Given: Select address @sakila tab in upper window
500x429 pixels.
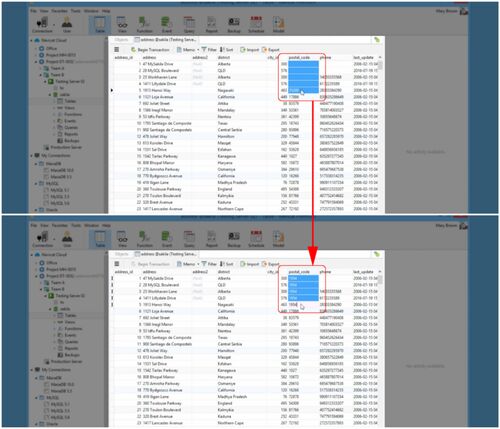Looking at the screenshot, I should [165, 40].
